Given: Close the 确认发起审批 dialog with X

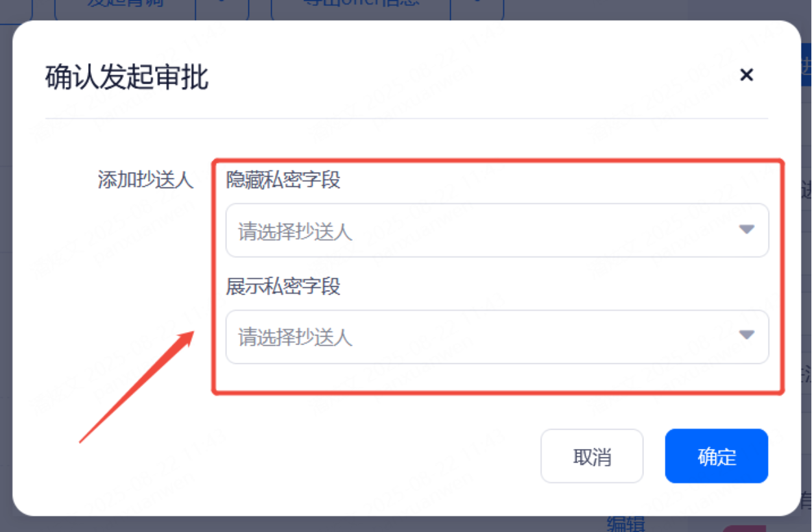Looking at the screenshot, I should click(746, 75).
